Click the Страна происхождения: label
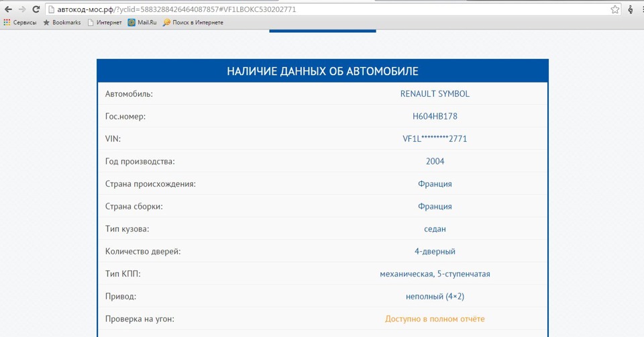 pos(150,184)
